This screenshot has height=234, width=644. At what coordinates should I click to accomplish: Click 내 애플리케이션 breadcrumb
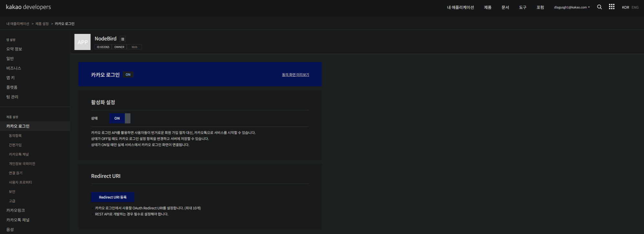tap(17, 24)
